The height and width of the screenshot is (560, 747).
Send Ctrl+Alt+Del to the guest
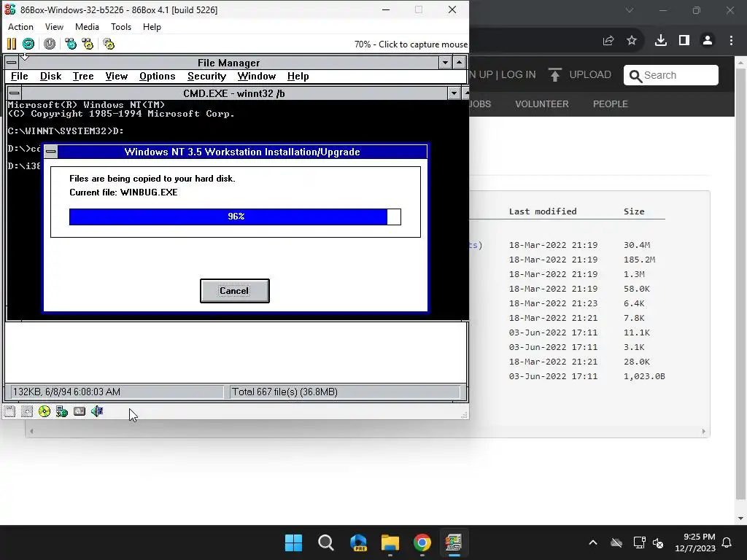[x=71, y=44]
